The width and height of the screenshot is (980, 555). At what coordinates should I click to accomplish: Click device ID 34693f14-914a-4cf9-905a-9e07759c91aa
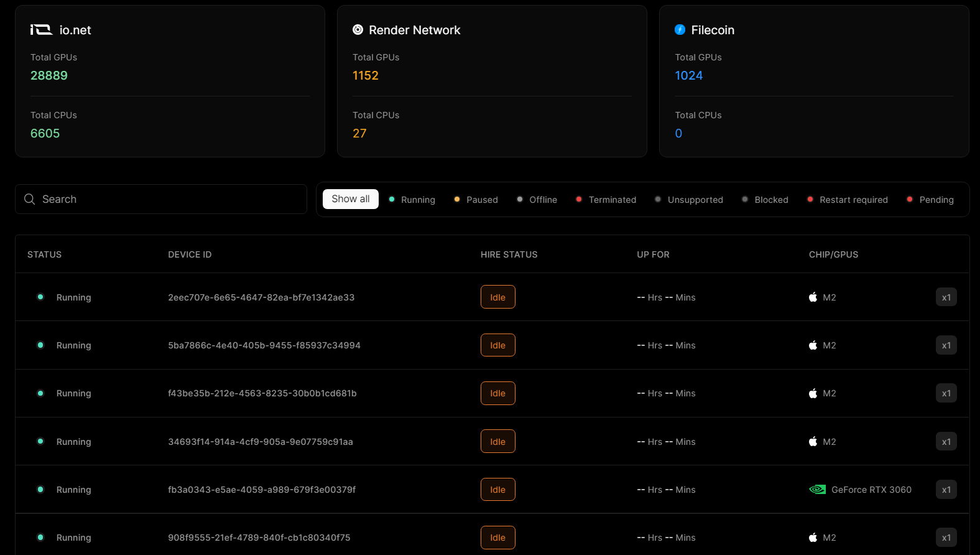coord(261,442)
